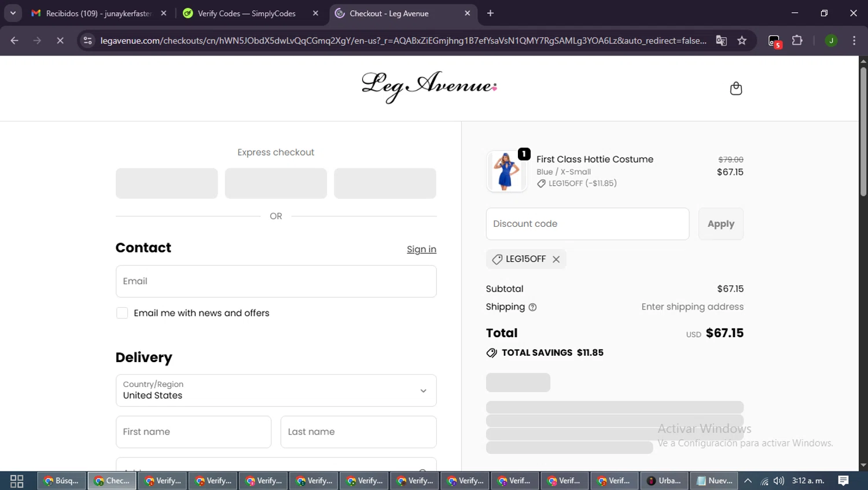Click the address bar URL
Viewport: 868px width, 490px height.
click(403, 40)
